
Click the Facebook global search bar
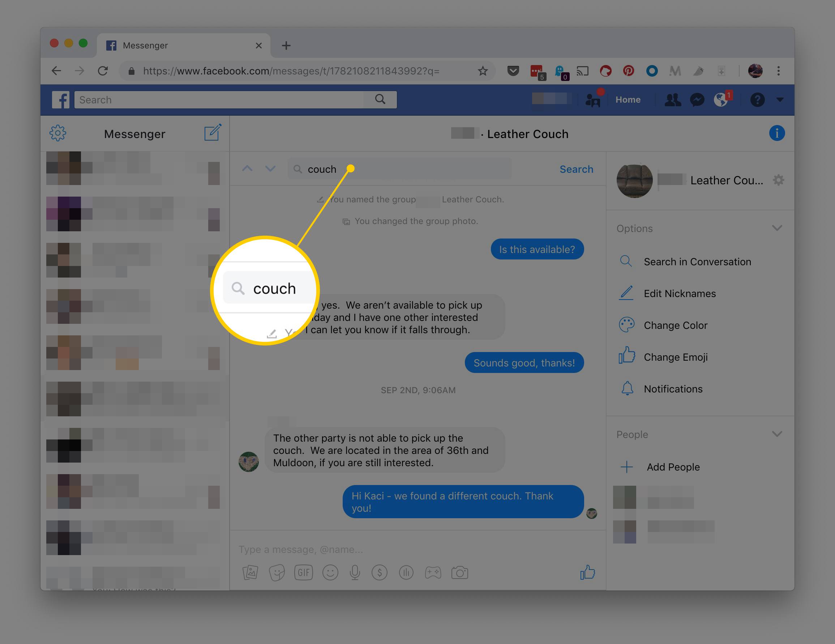pyautogui.click(x=233, y=99)
